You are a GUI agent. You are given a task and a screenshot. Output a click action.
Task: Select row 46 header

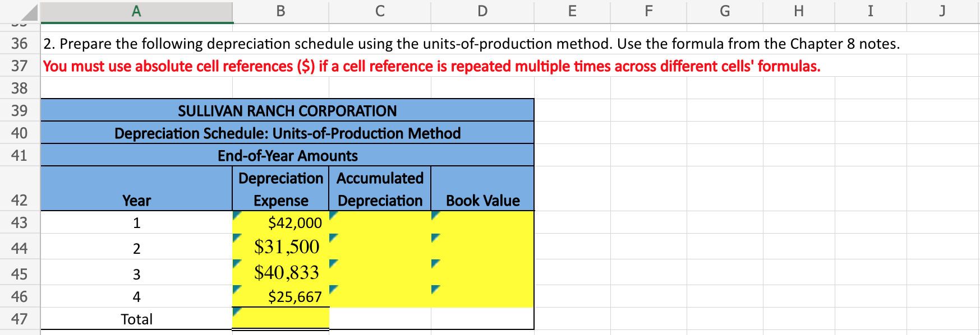coord(20,296)
